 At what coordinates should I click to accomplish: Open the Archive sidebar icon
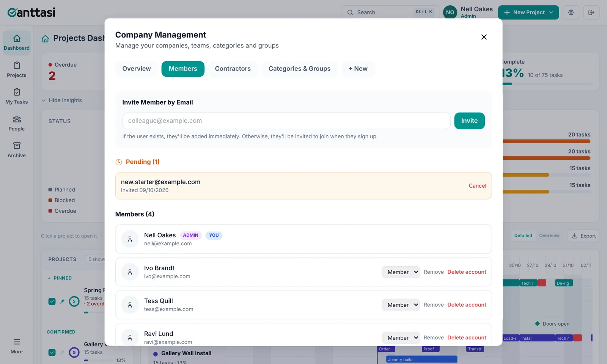17,150
